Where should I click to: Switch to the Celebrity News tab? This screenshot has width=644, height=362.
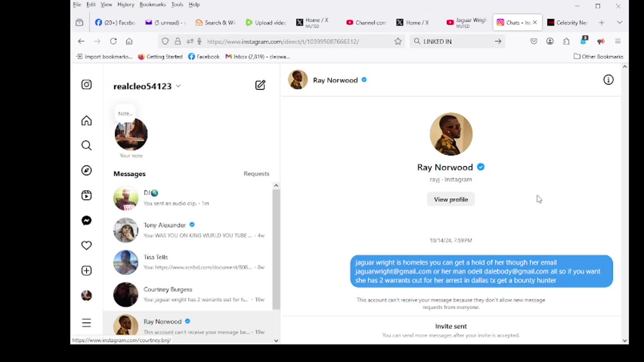click(567, 23)
